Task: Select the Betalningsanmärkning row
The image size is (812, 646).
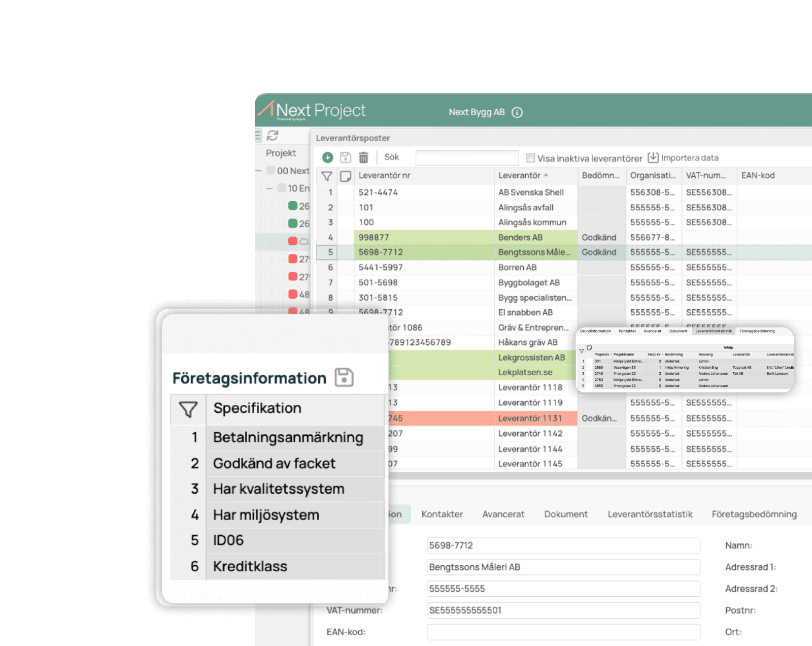Action: [277, 437]
